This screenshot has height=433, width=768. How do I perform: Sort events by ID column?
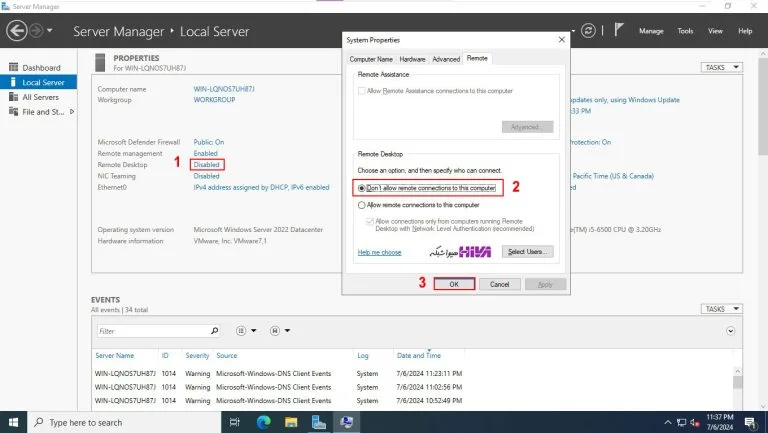pos(165,356)
